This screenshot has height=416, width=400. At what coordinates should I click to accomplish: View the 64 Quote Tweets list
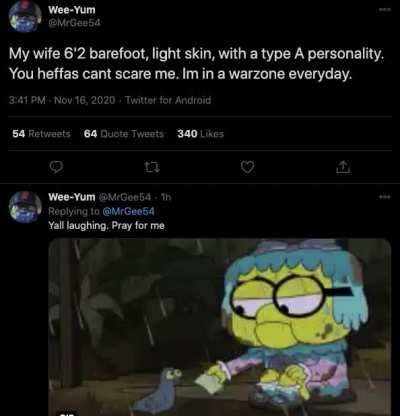click(x=124, y=134)
